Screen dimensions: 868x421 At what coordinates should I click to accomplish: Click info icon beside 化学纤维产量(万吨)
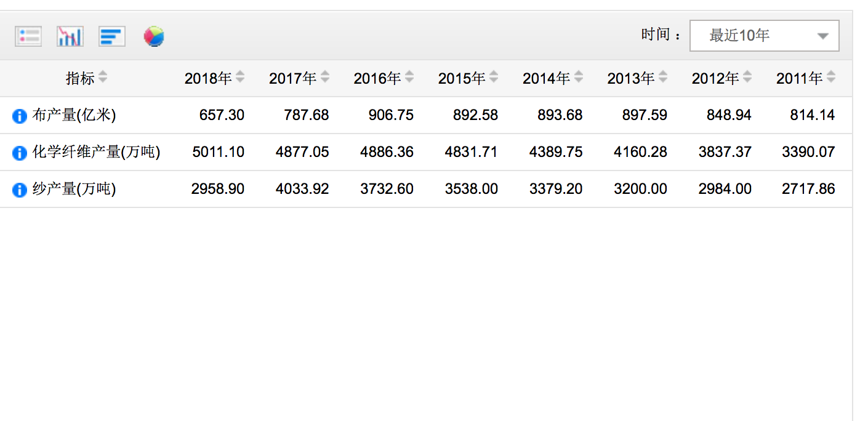(20, 153)
